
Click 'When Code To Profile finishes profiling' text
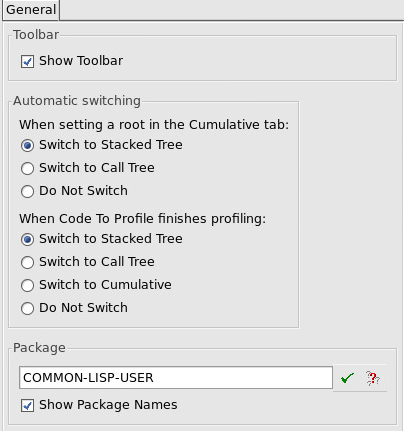(x=143, y=219)
